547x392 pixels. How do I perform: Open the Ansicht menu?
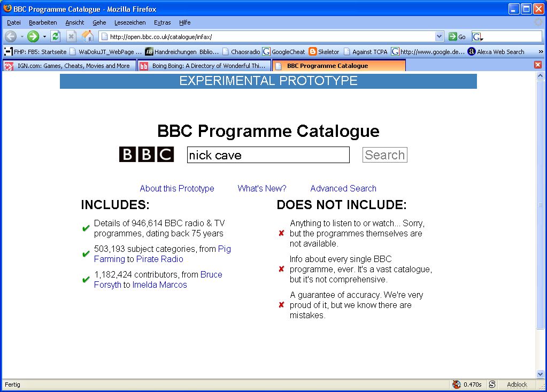pos(75,22)
